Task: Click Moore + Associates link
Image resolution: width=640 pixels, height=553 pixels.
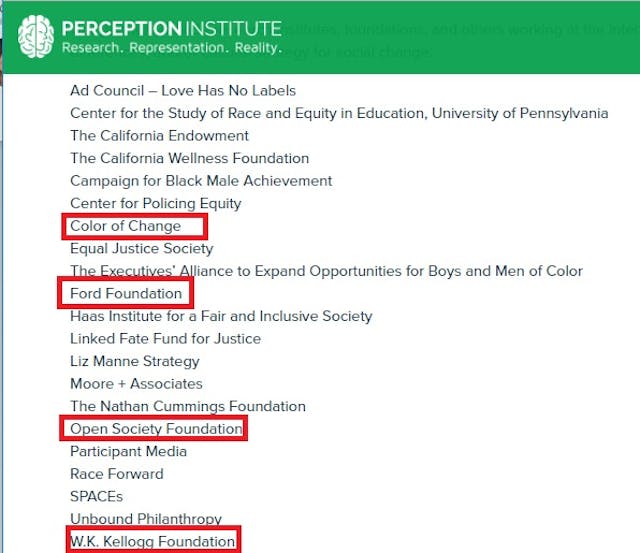Action: (136, 384)
